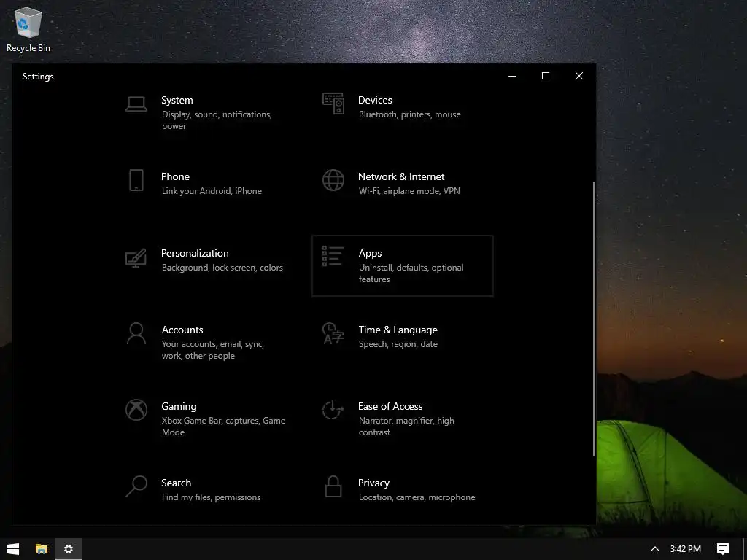Click the Time & Language clock icon
This screenshot has height=560, width=747.
(333, 332)
